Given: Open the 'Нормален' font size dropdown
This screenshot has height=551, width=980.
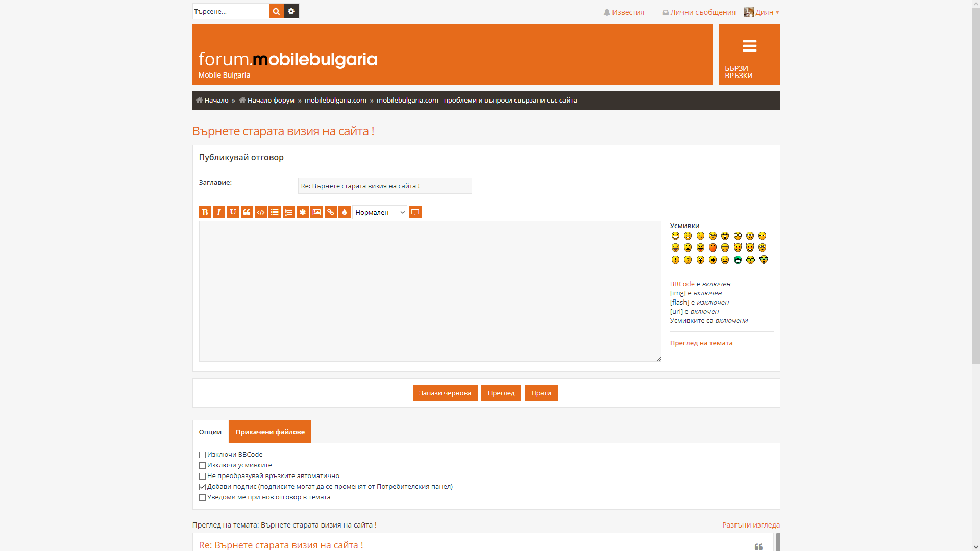Looking at the screenshot, I should point(380,212).
